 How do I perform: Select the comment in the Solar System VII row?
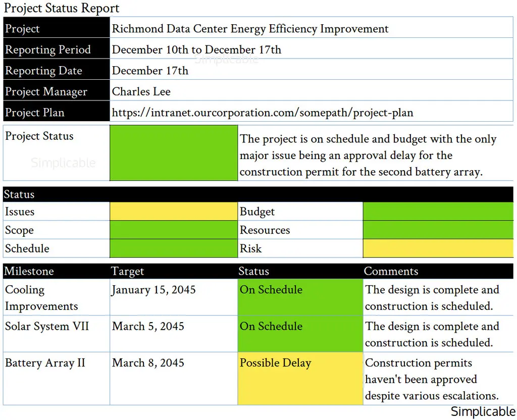pyautogui.click(x=432, y=335)
